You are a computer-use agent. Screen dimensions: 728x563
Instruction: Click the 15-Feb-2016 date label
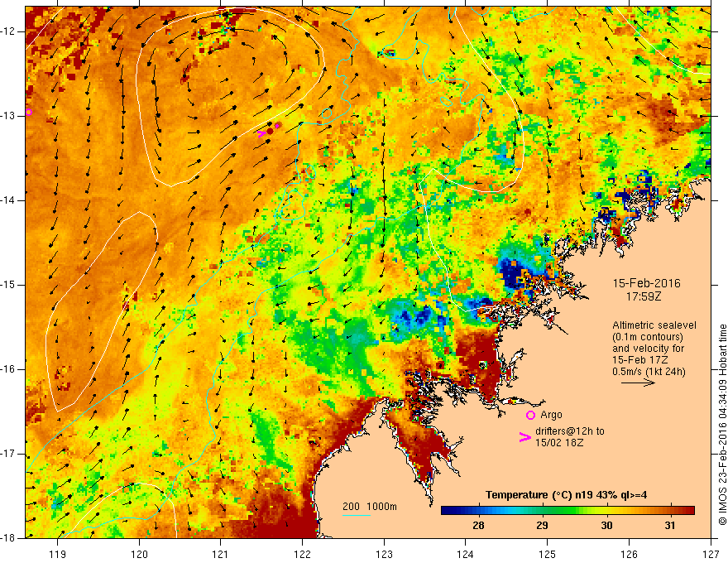click(646, 283)
